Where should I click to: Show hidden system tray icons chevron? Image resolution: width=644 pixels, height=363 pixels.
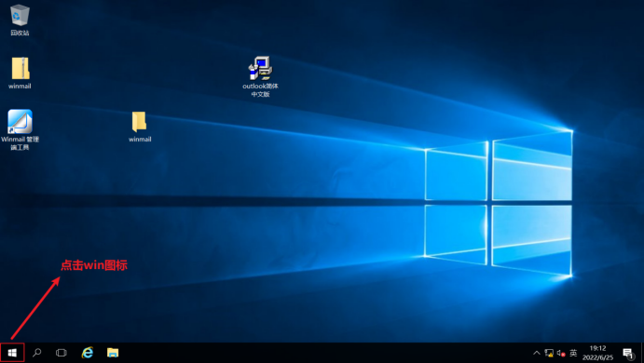click(x=537, y=353)
